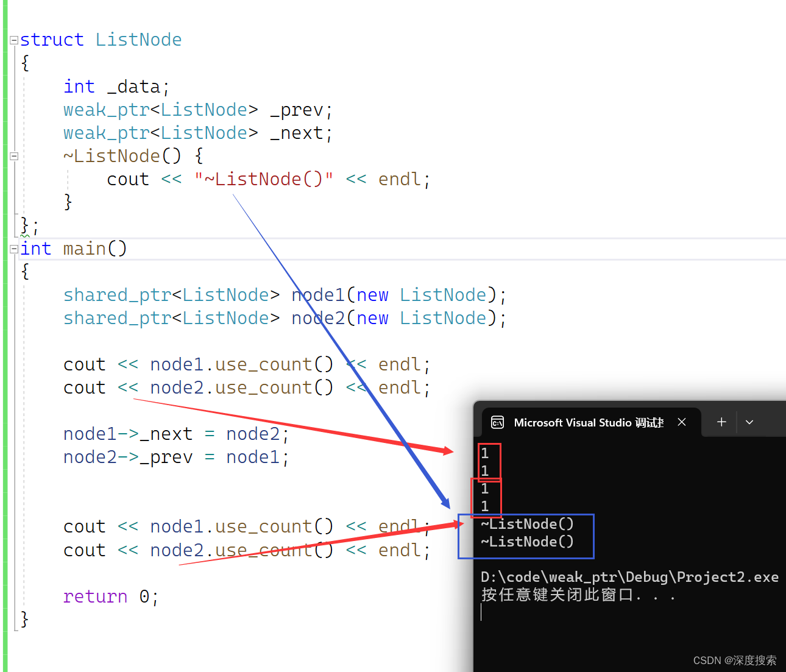Open the terminal tab options chevron menu
This screenshot has height=672, width=786.
749,422
